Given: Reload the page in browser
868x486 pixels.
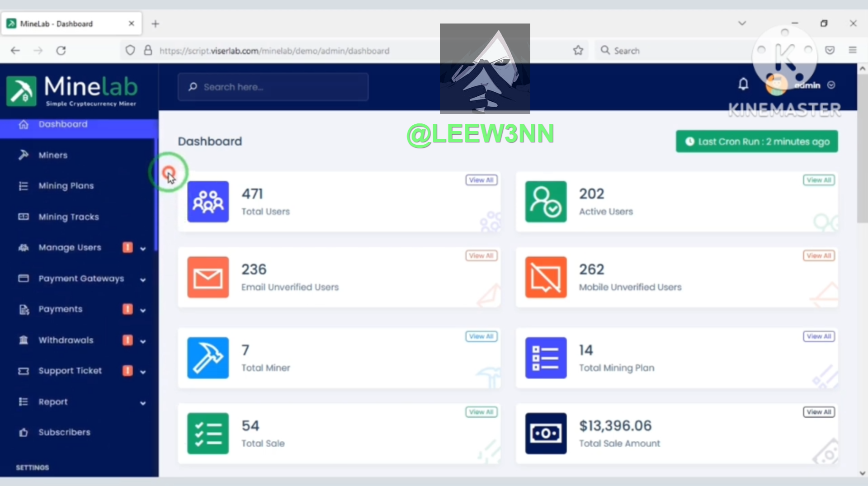Looking at the screenshot, I should [x=61, y=51].
